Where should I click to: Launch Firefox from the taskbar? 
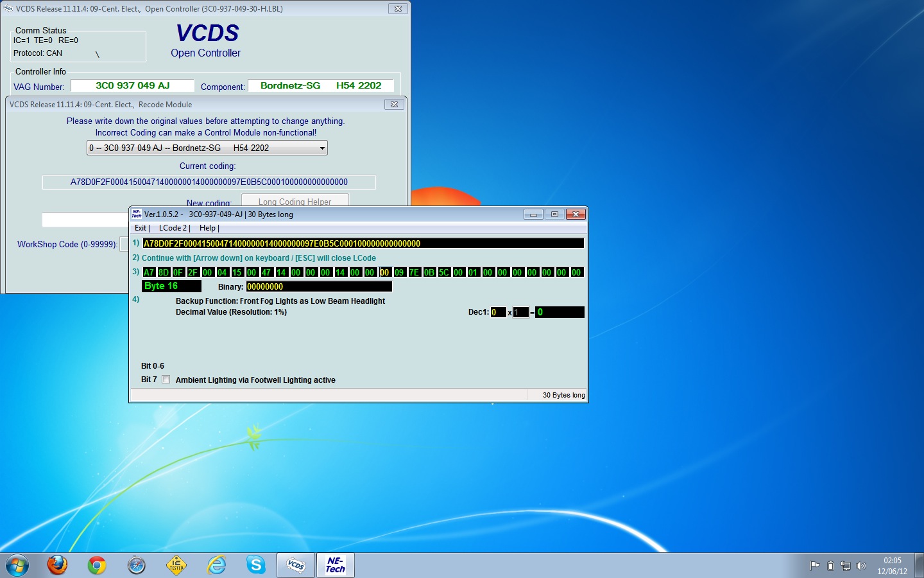[57, 565]
